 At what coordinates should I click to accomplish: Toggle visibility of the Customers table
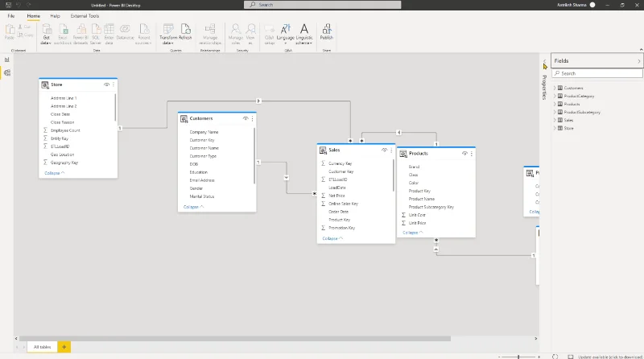[246, 118]
